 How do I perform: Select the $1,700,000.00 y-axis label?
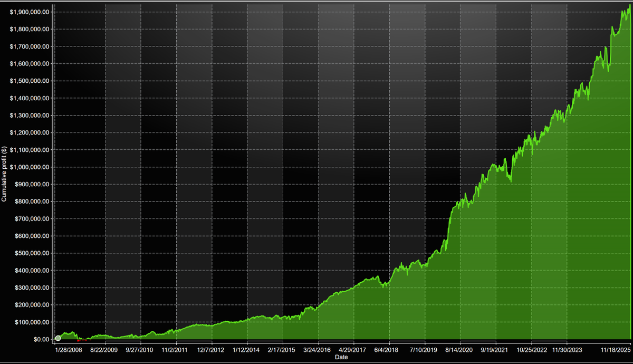[31, 46]
